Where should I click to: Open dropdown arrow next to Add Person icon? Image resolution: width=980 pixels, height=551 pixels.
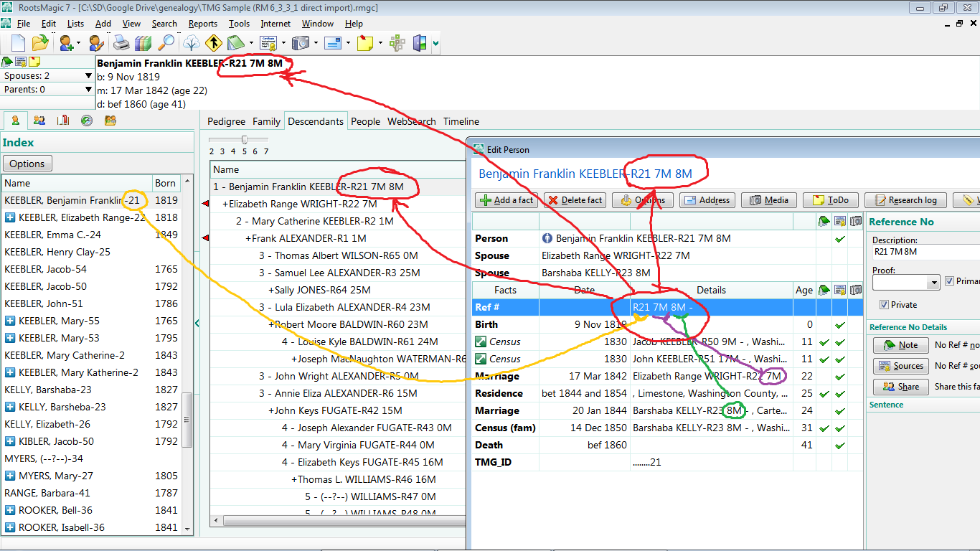click(77, 43)
